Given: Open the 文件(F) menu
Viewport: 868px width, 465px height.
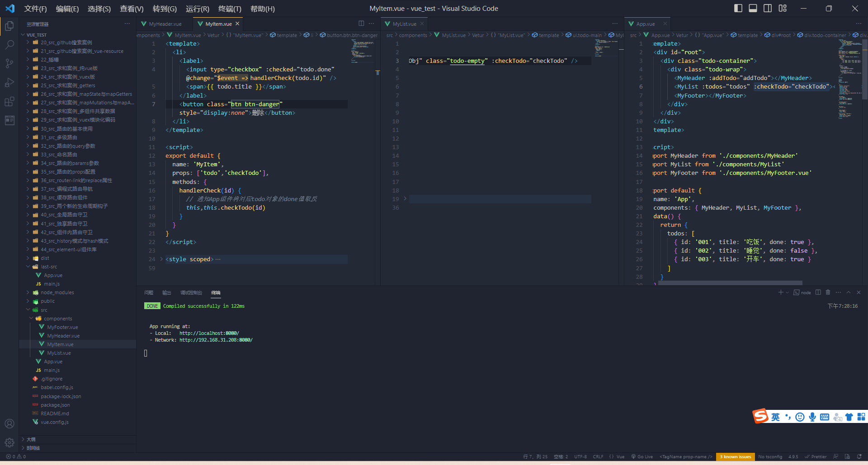Looking at the screenshot, I should (35, 9).
